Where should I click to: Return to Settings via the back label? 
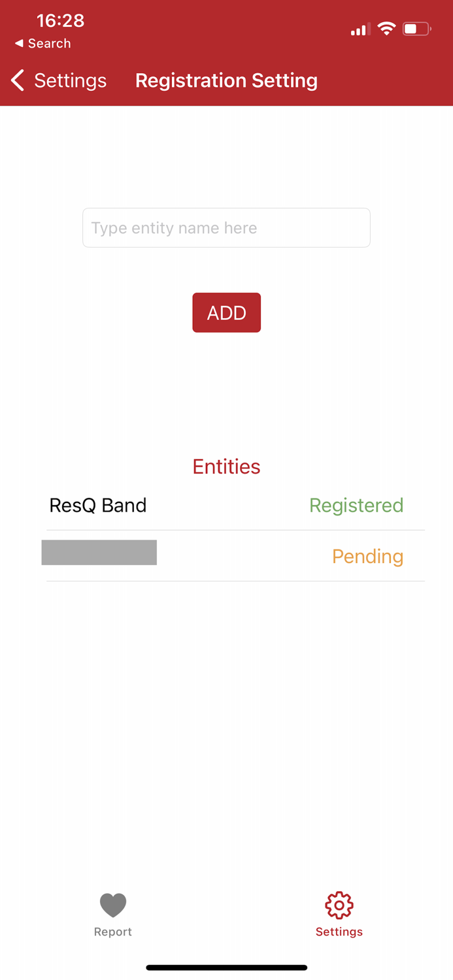pyautogui.click(x=71, y=80)
